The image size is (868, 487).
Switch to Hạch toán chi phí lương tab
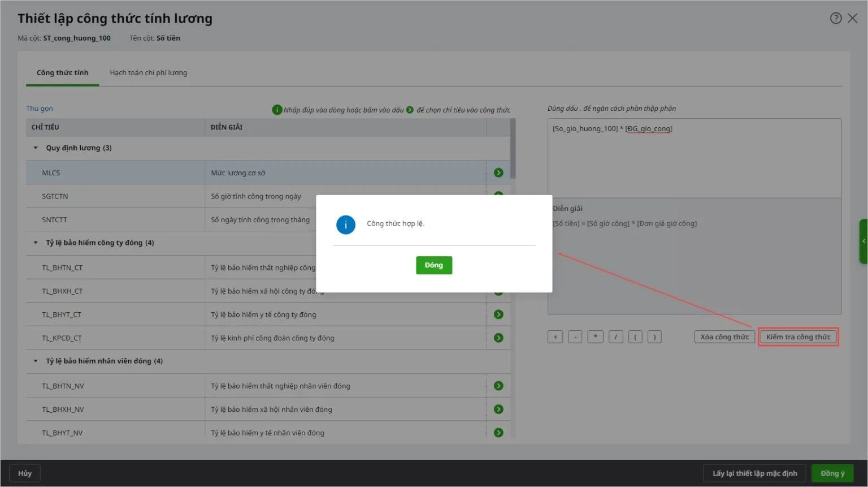click(x=148, y=73)
